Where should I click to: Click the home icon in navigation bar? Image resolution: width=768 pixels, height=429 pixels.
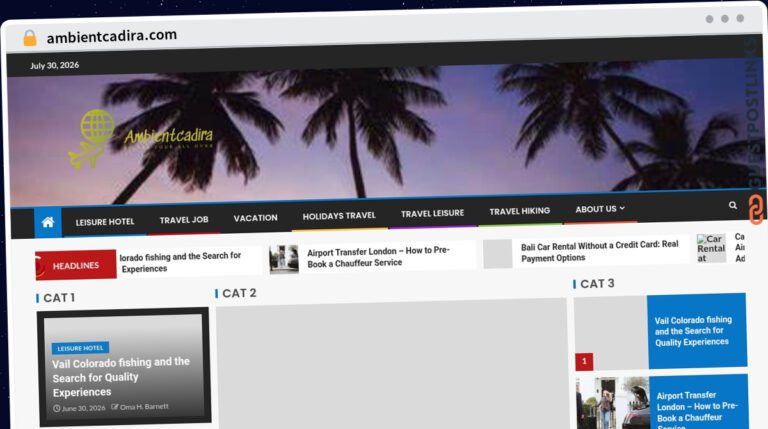click(x=48, y=222)
